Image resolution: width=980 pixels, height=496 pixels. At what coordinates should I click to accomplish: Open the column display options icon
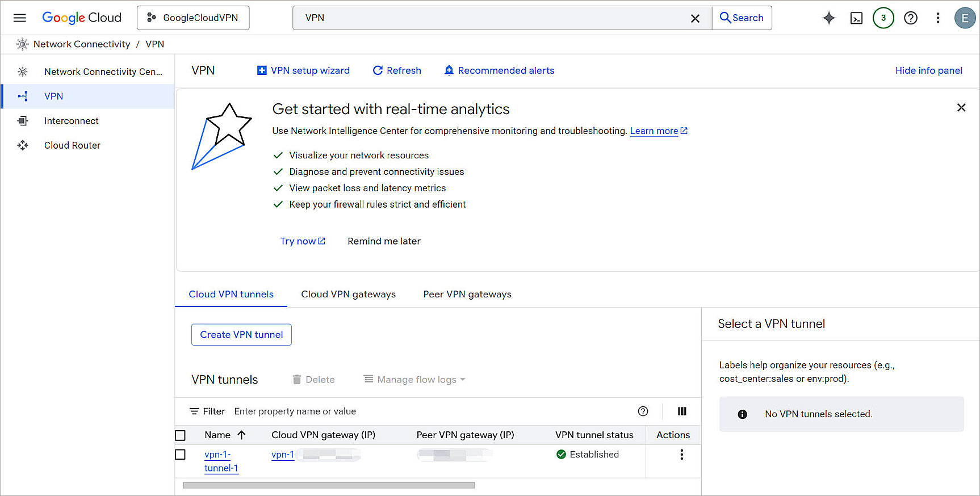682,411
